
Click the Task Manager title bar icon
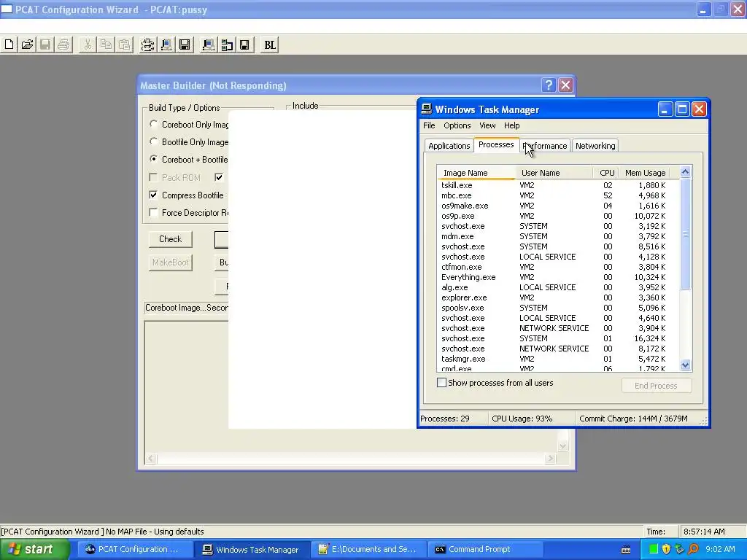click(427, 109)
